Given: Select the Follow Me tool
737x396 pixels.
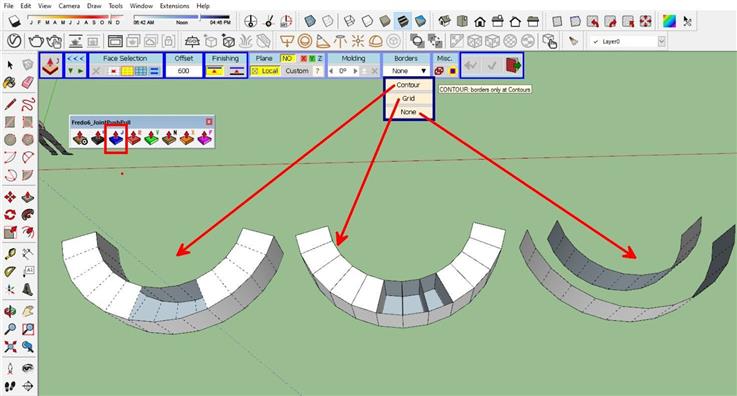Looking at the screenshot, I should coord(28,215).
